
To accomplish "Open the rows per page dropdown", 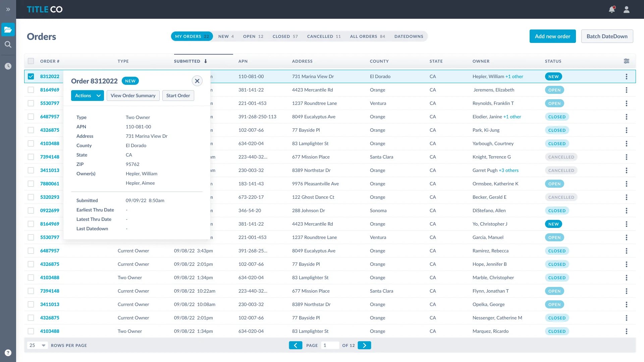I will (38, 345).
